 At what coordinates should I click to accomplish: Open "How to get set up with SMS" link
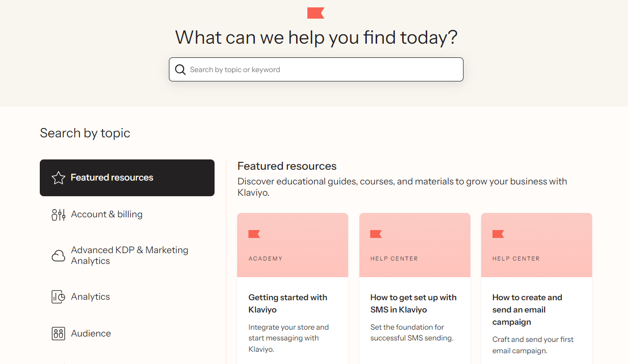click(413, 304)
